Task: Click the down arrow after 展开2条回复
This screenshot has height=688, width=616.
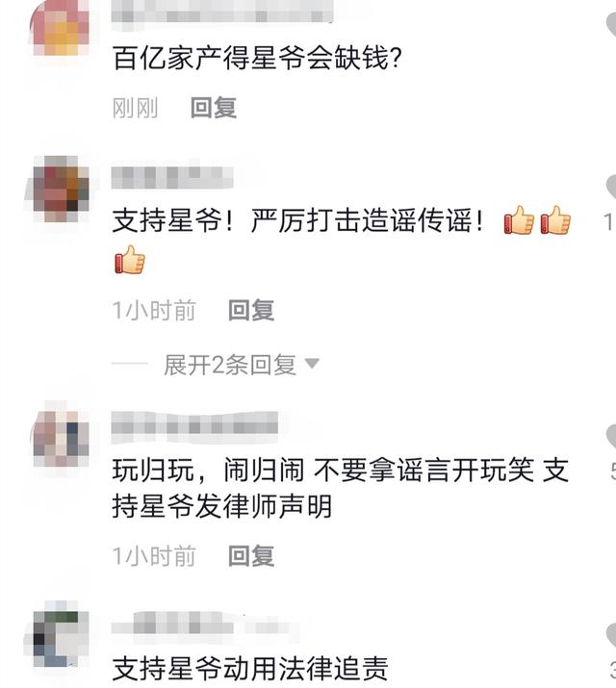Action: pyautogui.click(x=312, y=364)
